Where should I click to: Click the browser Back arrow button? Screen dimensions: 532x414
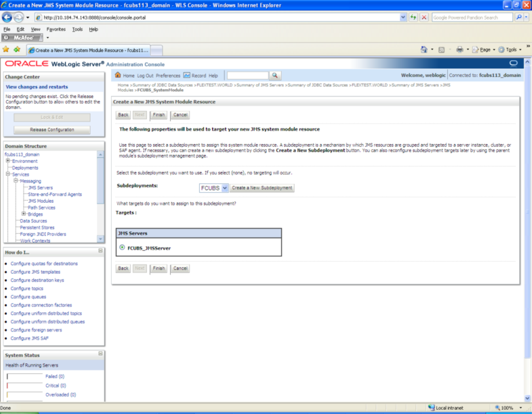click(7, 17)
